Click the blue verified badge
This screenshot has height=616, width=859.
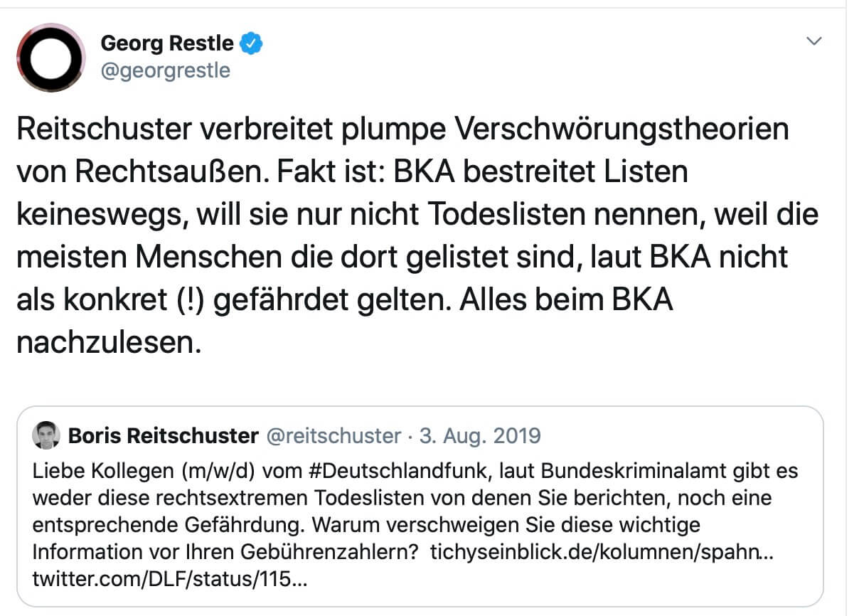click(251, 43)
